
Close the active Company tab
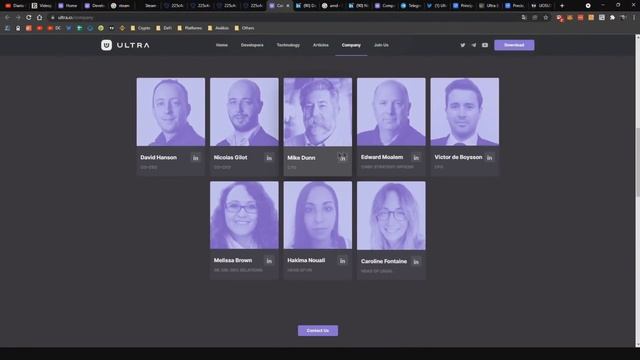click(x=288, y=6)
